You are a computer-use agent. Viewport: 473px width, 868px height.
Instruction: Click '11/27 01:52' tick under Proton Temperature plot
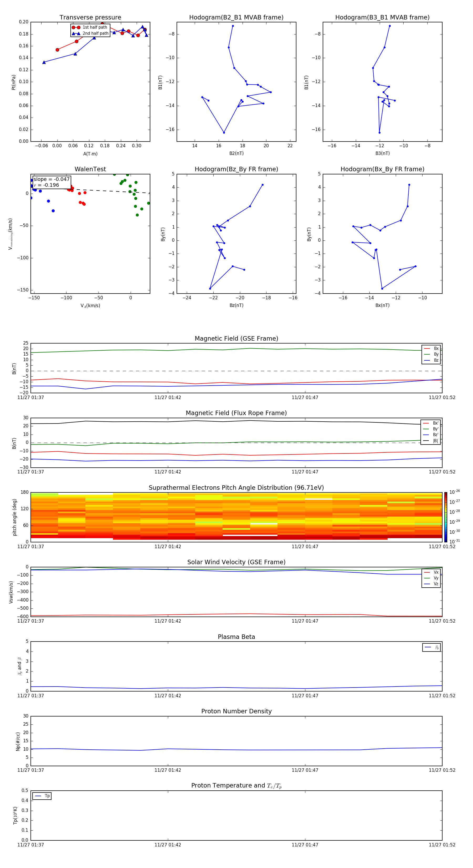tap(442, 845)
